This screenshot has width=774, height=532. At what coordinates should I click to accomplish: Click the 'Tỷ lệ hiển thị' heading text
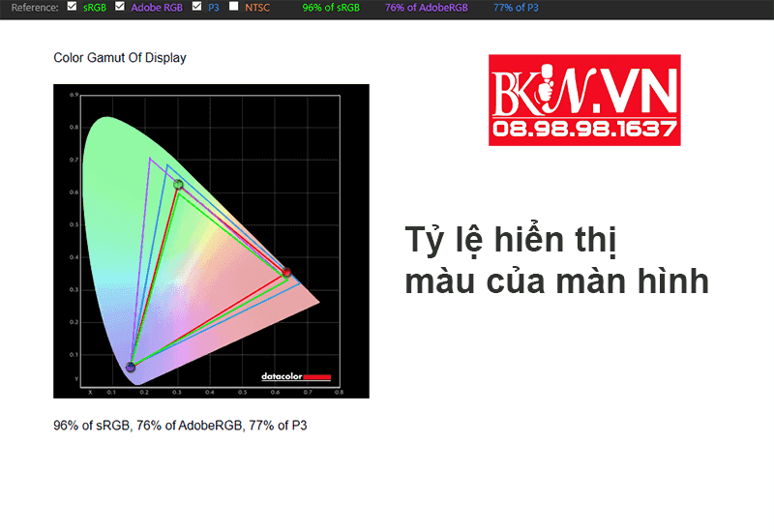pos(509,240)
